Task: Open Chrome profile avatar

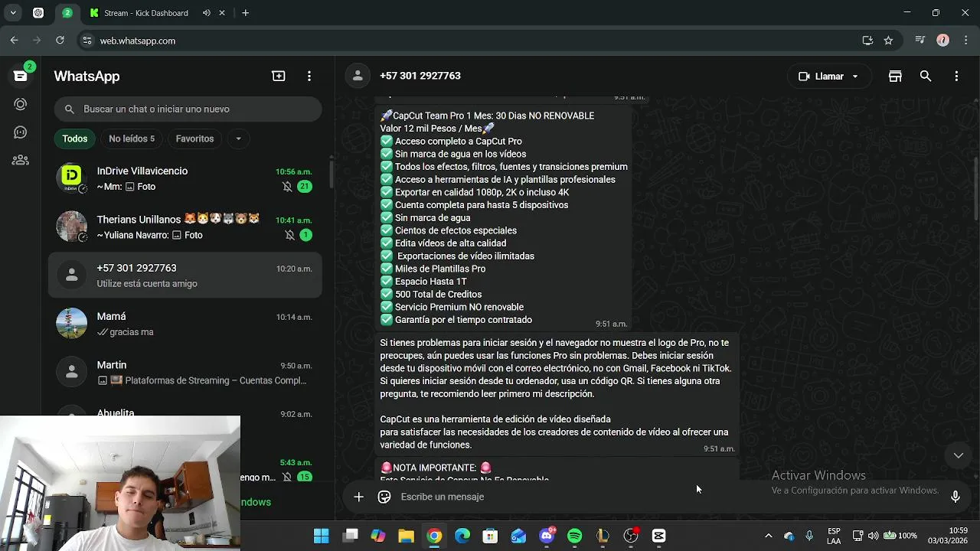Action: [943, 41]
